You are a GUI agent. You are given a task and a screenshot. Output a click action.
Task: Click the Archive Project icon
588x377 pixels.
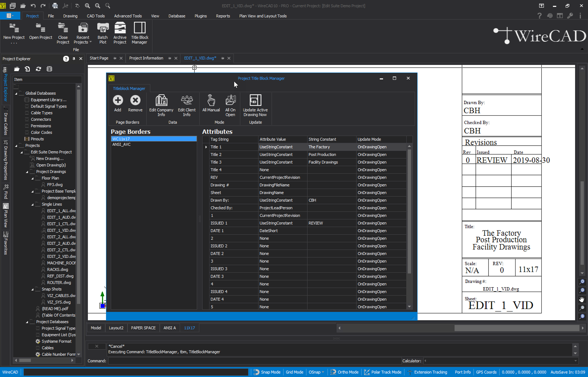point(120,33)
